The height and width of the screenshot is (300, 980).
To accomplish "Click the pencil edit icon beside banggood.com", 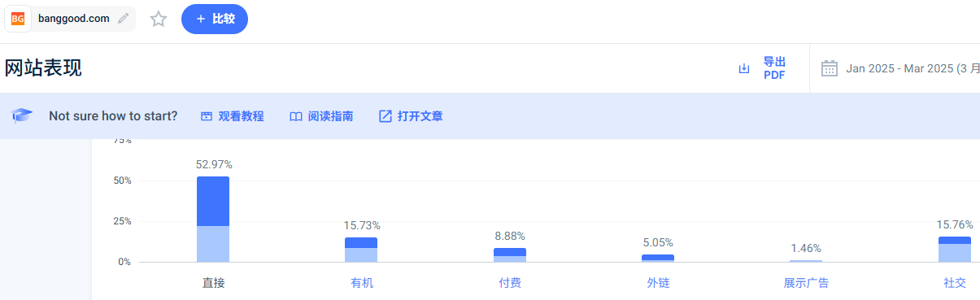I will coord(123,19).
